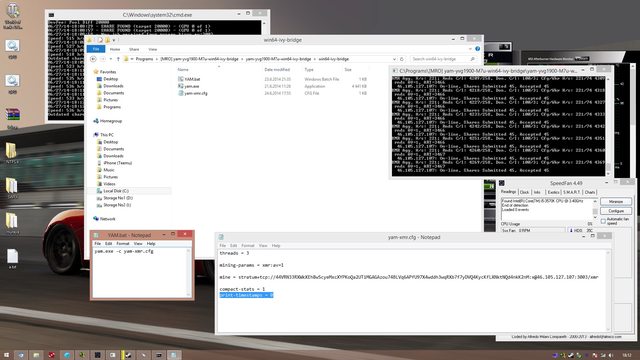Open File menu in YAM.bat Notepad
640x360 pixels.
[98, 244]
